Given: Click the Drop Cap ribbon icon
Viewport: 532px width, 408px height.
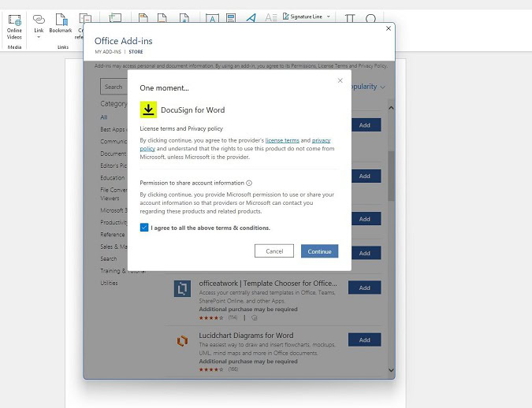Looking at the screenshot, I should pyautogui.click(x=271, y=17).
